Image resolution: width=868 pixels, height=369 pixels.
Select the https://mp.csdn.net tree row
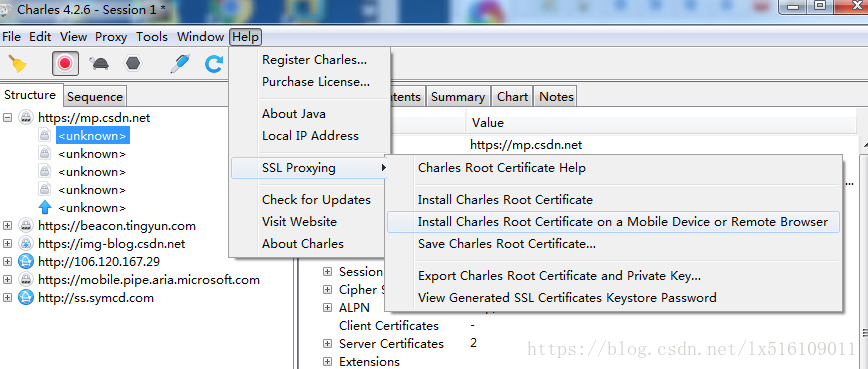pos(94,117)
